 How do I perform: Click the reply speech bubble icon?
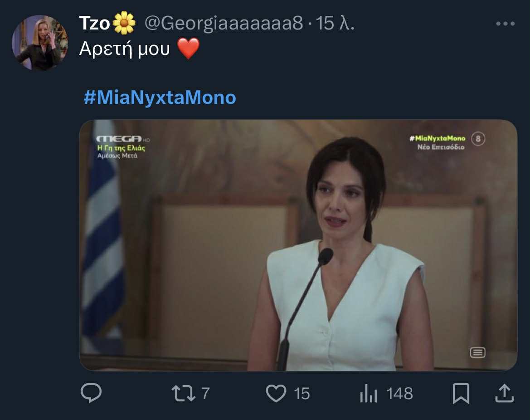click(x=91, y=393)
